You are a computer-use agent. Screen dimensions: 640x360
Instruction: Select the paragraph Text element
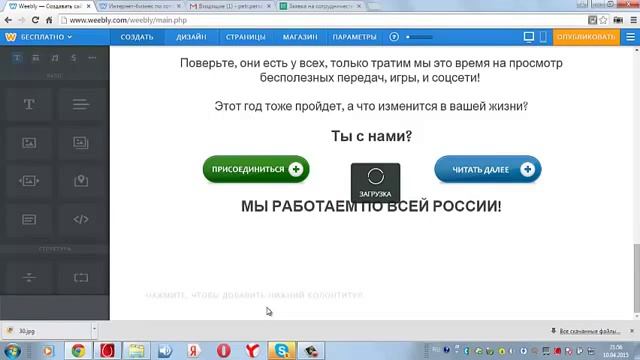pyautogui.click(x=81, y=104)
